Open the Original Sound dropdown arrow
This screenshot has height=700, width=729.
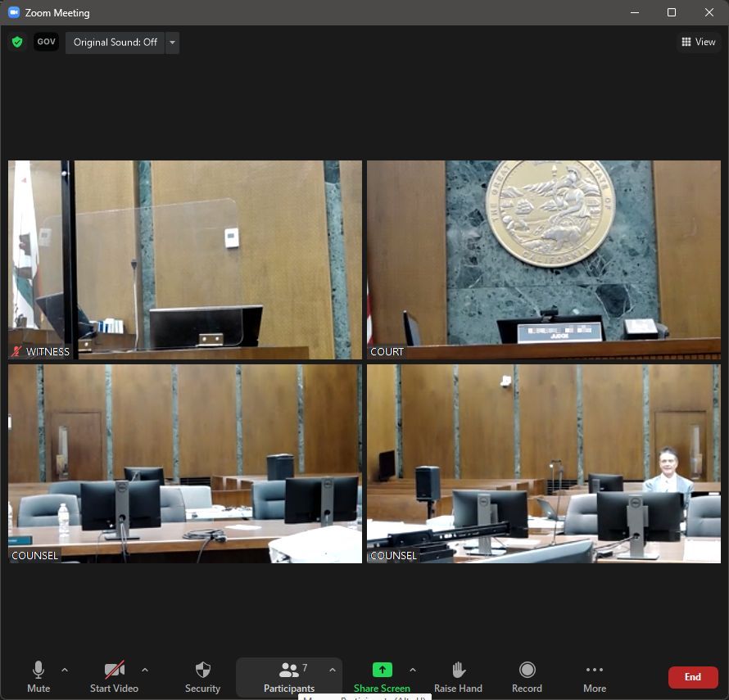172,42
